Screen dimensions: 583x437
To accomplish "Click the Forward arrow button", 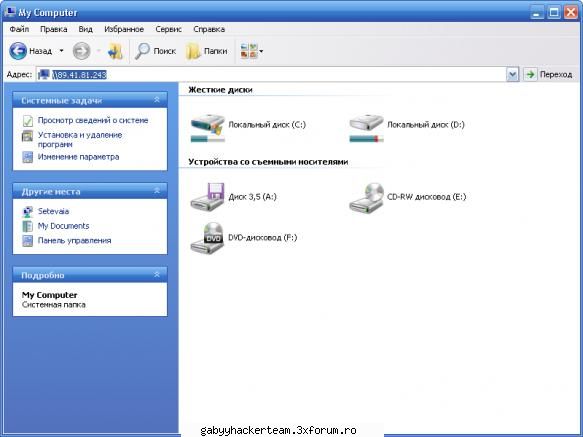I will [x=81, y=51].
